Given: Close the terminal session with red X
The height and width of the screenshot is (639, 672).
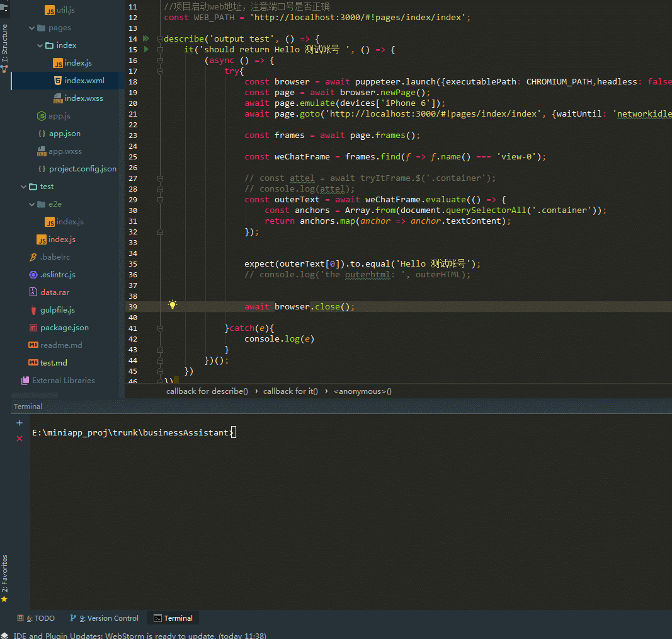Looking at the screenshot, I should click(x=20, y=439).
